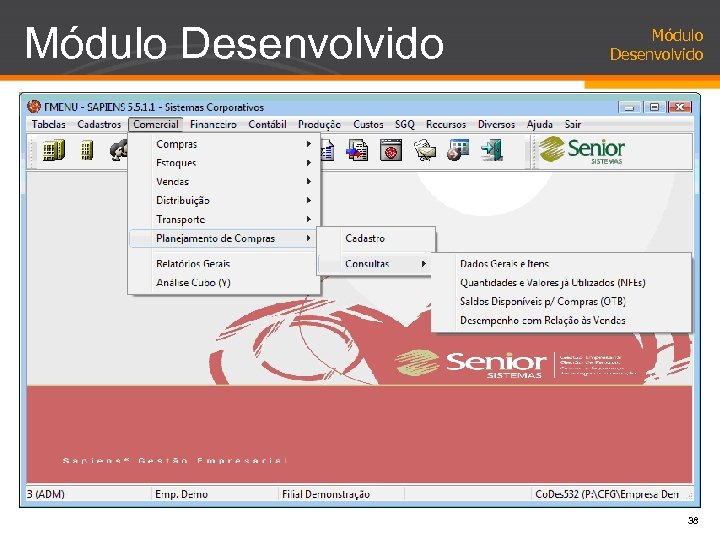
Task: Open the Cadastros menu
Action: (99, 124)
